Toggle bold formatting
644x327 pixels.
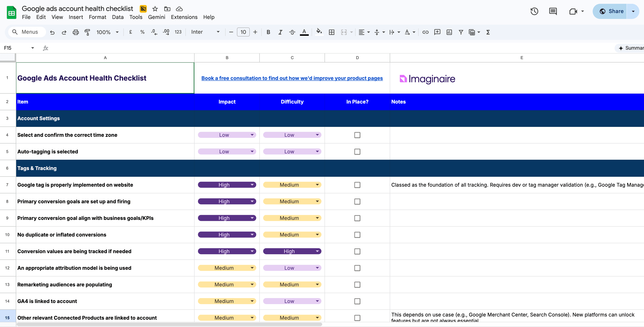(268, 32)
